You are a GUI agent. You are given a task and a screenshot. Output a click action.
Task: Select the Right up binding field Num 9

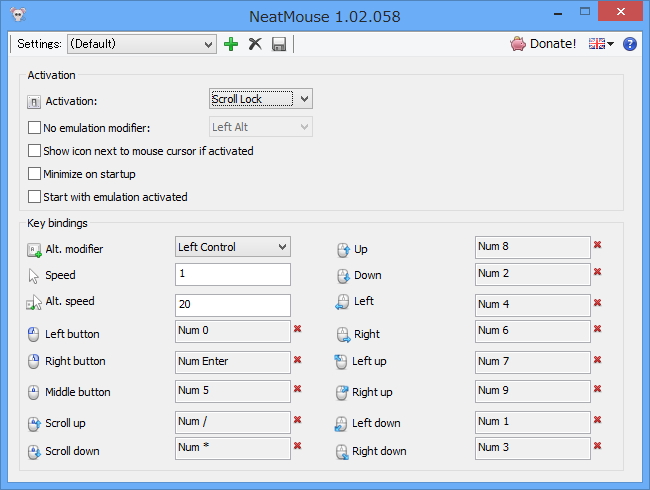click(x=533, y=391)
